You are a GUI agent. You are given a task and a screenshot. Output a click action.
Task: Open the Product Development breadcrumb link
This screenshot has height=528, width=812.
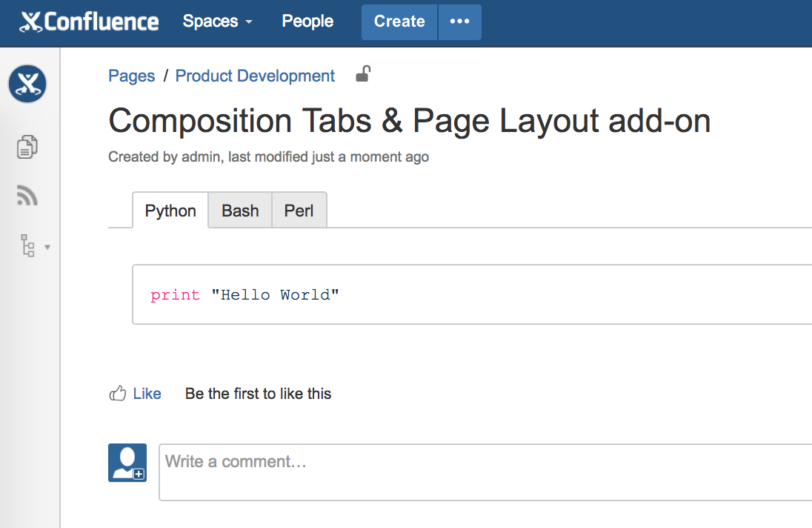(254, 76)
